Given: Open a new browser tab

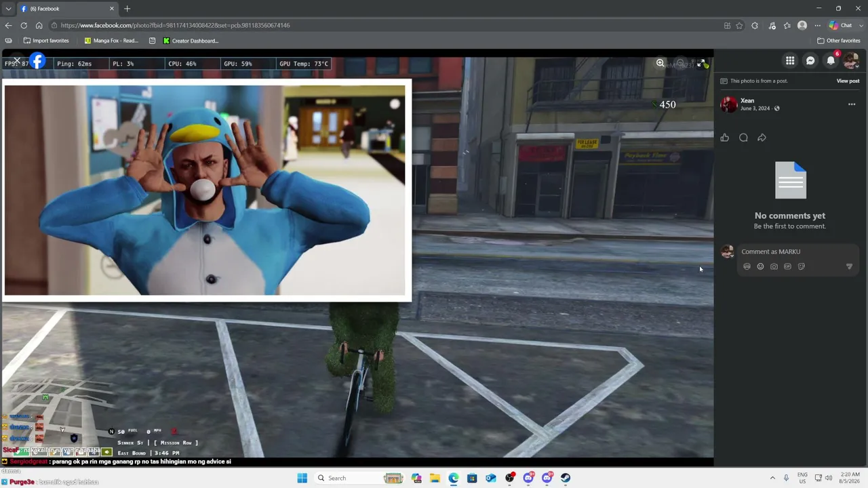Looking at the screenshot, I should [127, 9].
